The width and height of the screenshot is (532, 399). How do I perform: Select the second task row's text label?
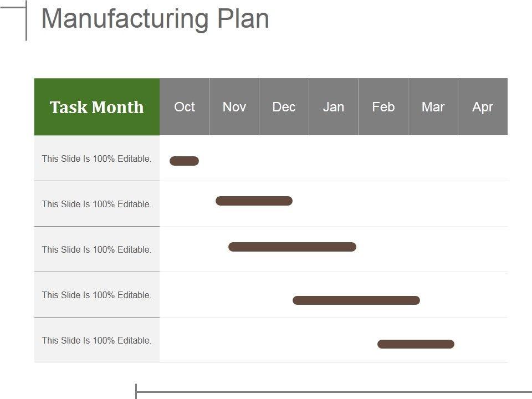96,204
